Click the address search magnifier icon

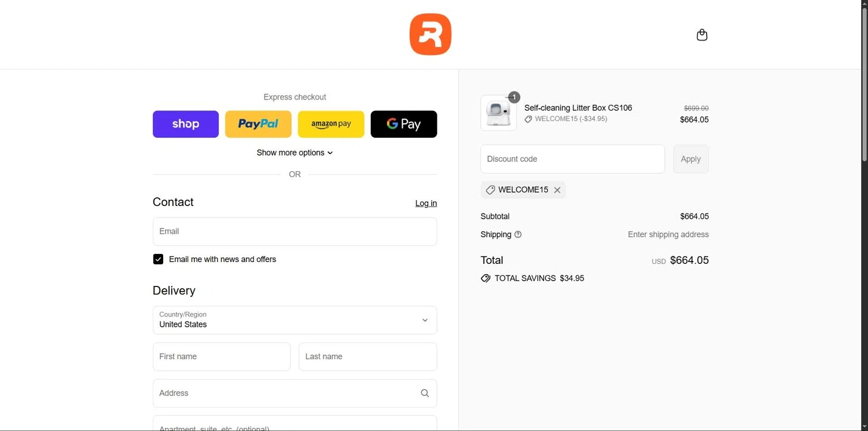click(425, 393)
